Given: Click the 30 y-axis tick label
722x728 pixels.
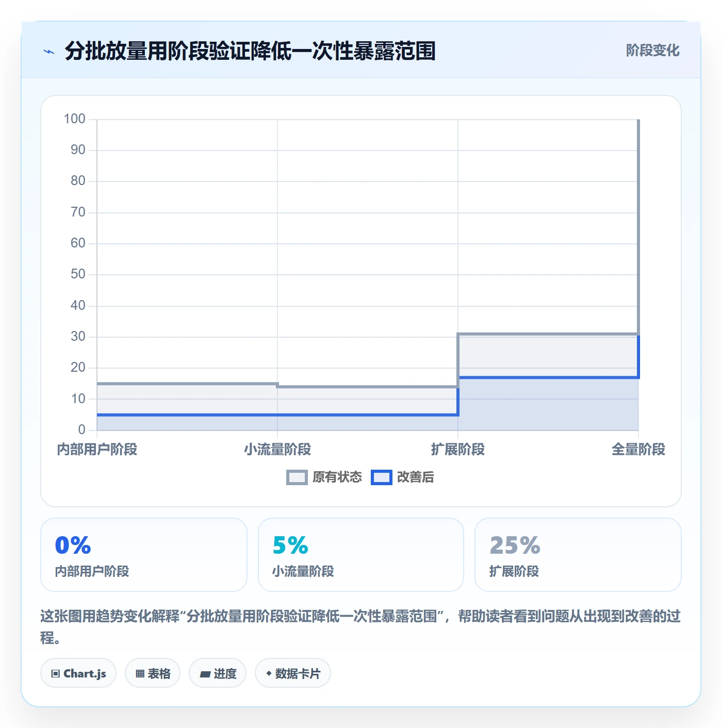Looking at the screenshot, I should 78,337.
